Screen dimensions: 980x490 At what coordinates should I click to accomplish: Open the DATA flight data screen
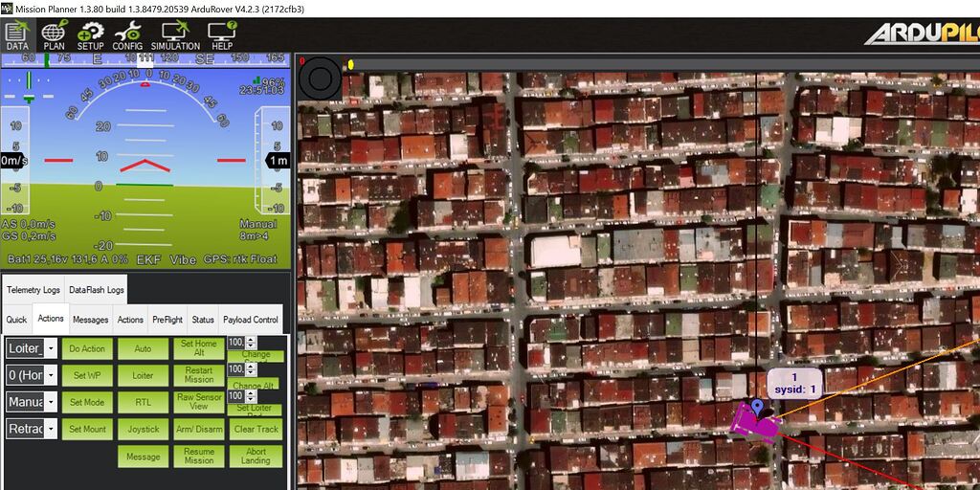17,33
